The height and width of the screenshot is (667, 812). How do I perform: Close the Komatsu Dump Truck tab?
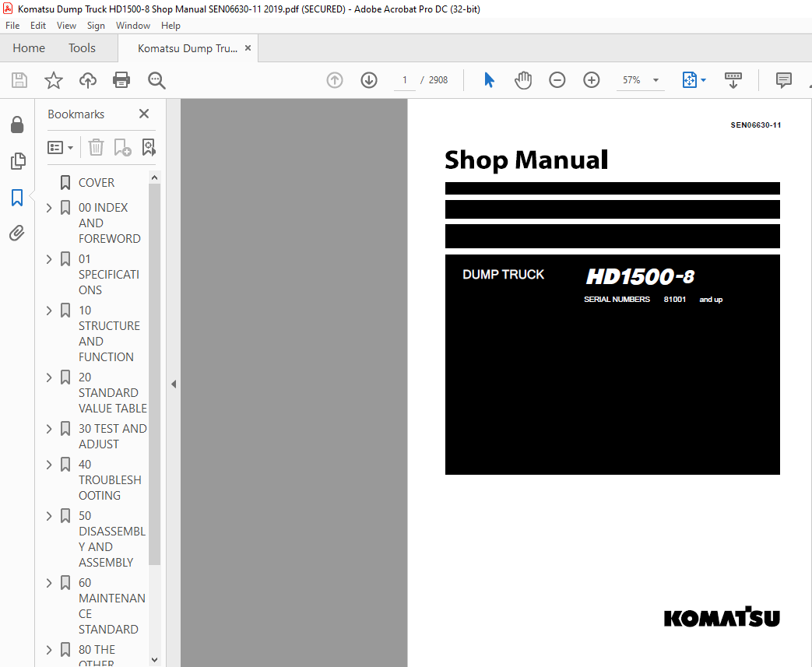[x=248, y=48]
